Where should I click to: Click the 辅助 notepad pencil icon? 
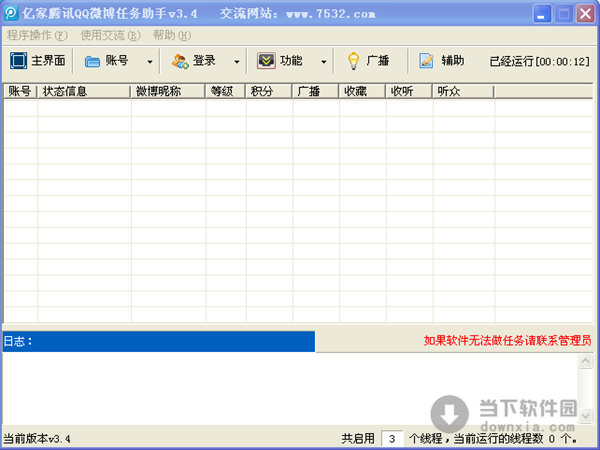426,60
